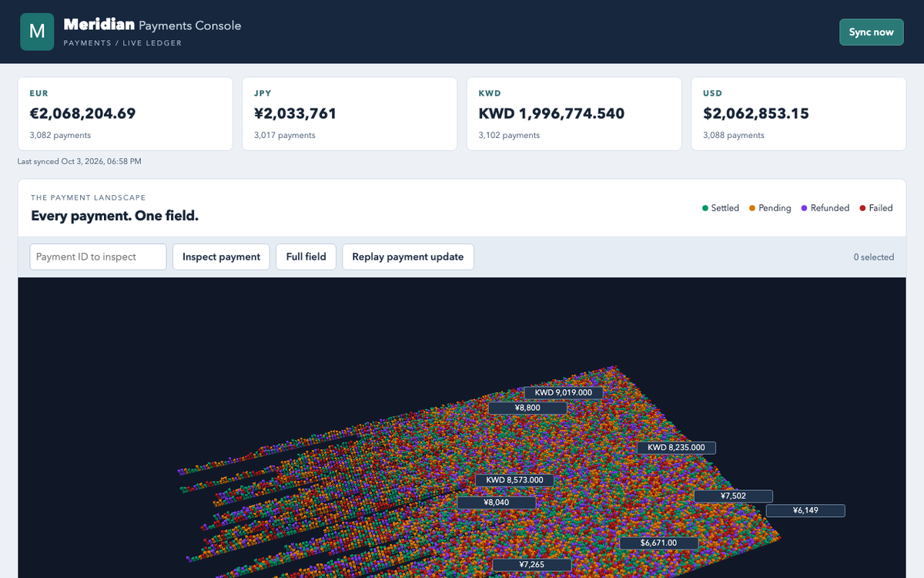Click Replay payment update
This screenshot has height=578, width=924.
(x=407, y=257)
